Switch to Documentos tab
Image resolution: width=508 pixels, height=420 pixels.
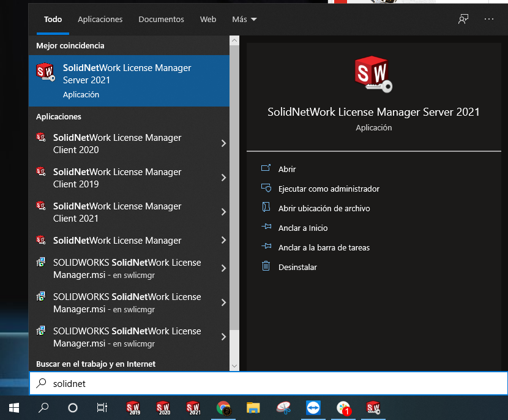tap(161, 20)
